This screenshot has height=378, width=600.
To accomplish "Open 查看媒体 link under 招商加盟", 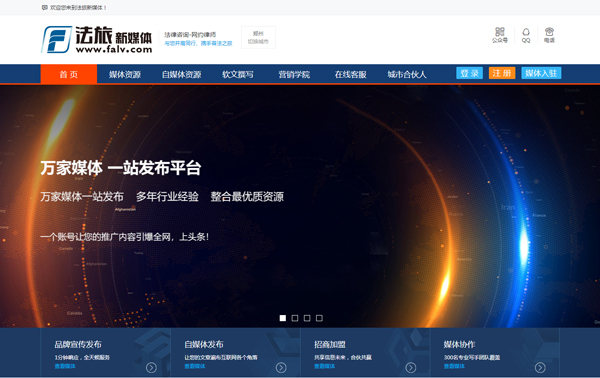I will 324,366.
